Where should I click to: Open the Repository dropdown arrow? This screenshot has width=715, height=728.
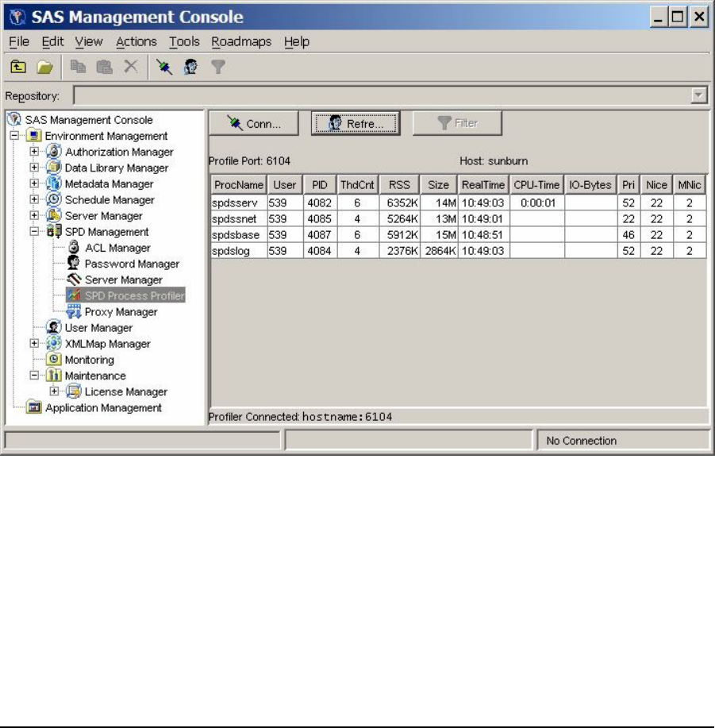[698, 95]
